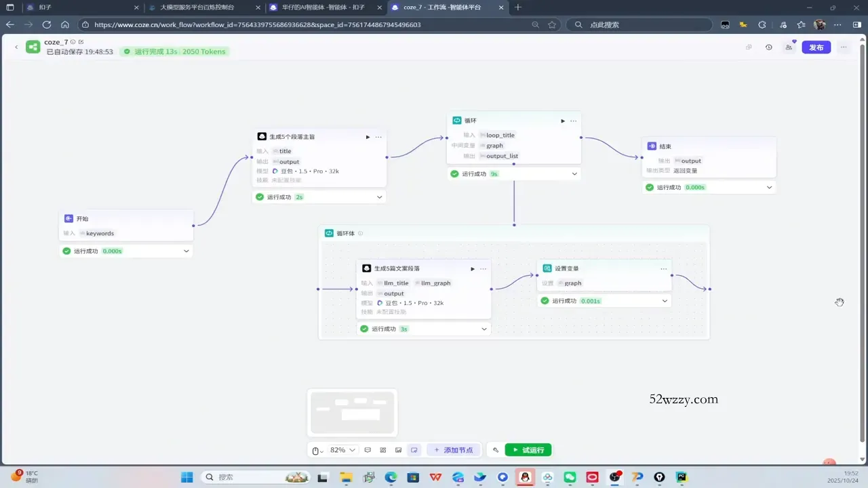Click the auto-layout grid icon in bottom toolbar
Image resolution: width=868 pixels, height=488 pixels.
(383, 450)
